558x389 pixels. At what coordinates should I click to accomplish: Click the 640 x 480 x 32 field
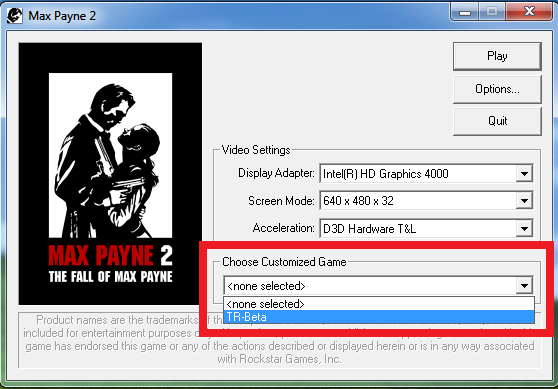(426, 201)
